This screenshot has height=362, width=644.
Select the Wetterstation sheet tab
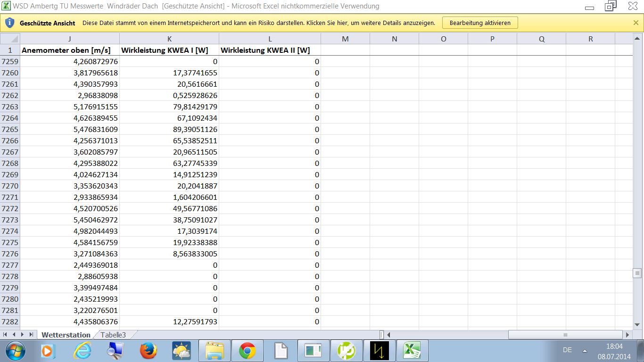66,335
